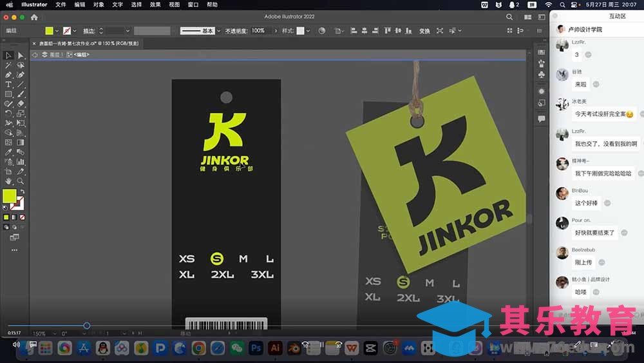The height and width of the screenshot is (363, 644).
Task: Set paint mode to None
Action: [22, 217]
